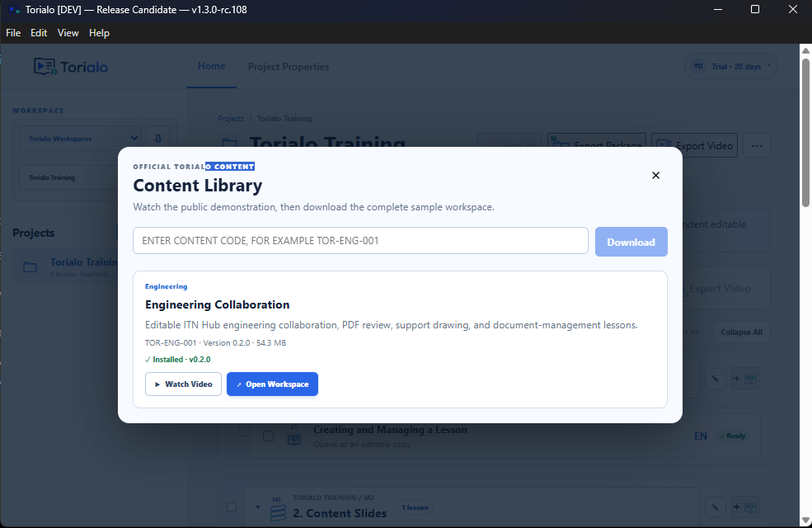Click the Torialo Training breadcrumb

pos(284,119)
